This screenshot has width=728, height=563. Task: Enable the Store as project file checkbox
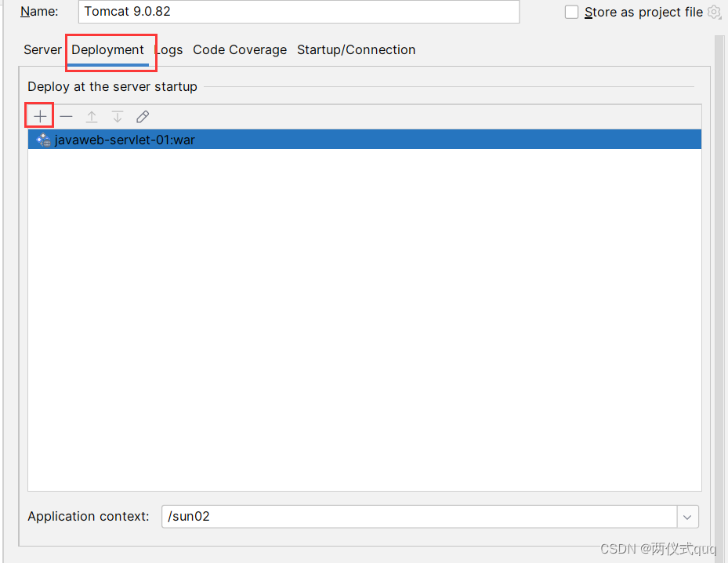click(571, 12)
